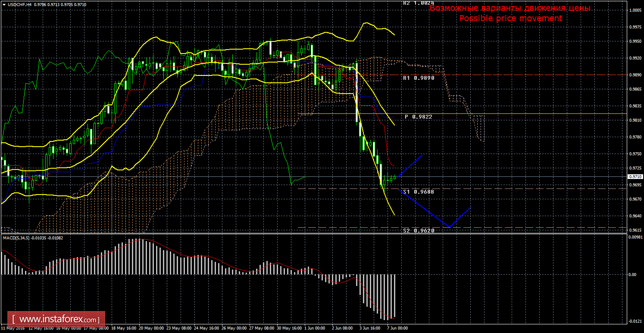Viewport: 644px width, 333px height.
Task: Click price axis value 0.9780
Action: (635, 137)
